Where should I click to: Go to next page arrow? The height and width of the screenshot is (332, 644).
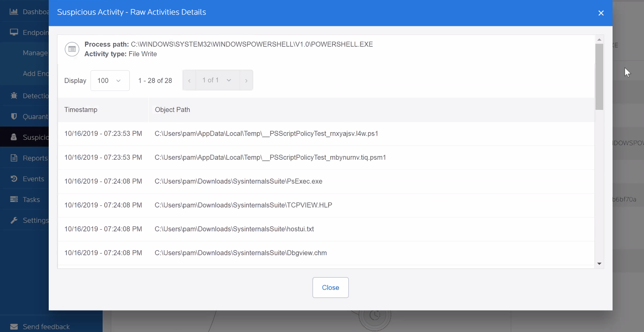(x=246, y=81)
